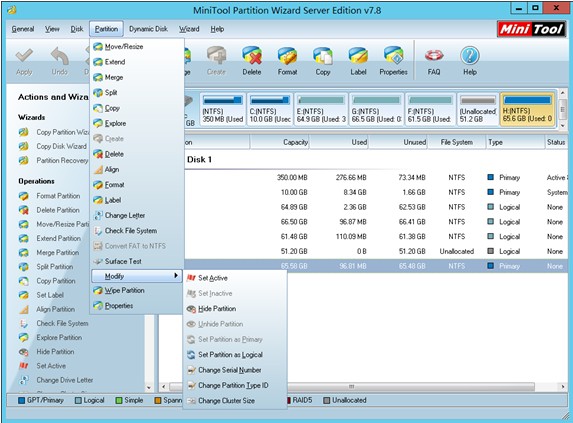The height and width of the screenshot is (423, 573).
Task: Open the FAQ lifebuoy icon
Action: click(434, 61)
